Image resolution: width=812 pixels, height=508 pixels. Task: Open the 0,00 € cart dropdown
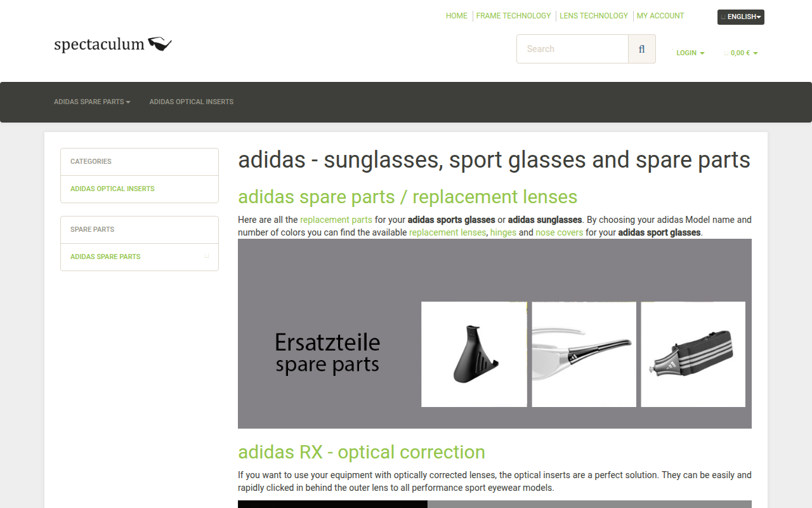pos(741,53)
